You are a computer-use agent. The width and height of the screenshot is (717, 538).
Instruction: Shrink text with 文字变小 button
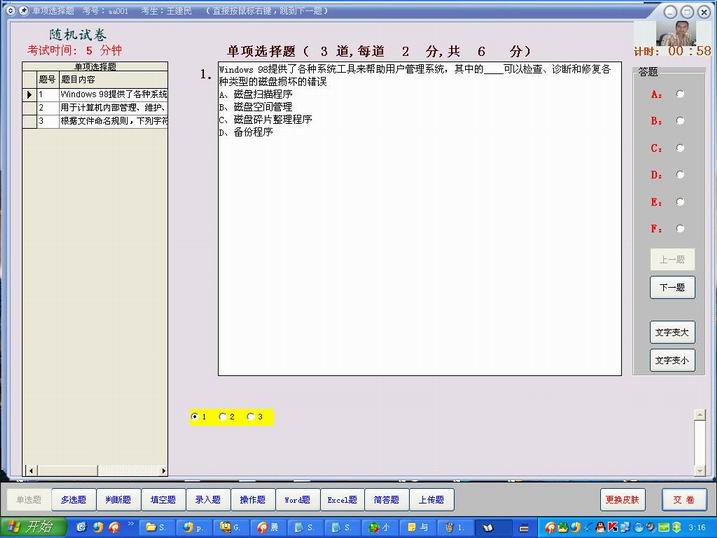pos(672,361)
